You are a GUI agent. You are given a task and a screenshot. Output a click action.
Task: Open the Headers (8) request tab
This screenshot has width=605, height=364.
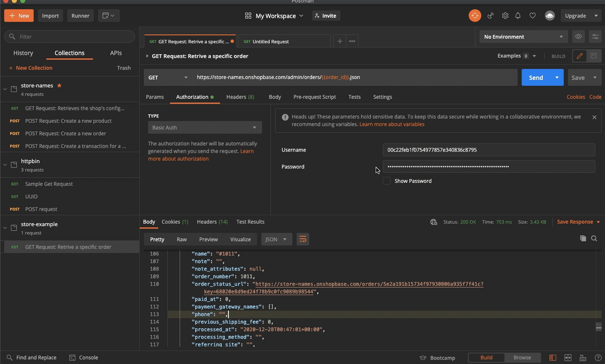click(240, 97)
